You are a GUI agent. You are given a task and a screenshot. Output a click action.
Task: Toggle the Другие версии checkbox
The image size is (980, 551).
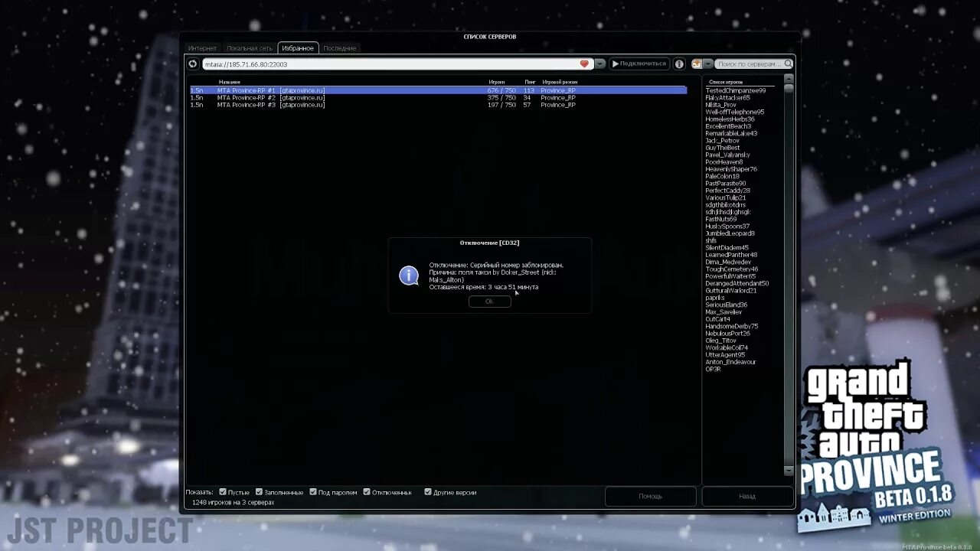[x=428, y=492]
